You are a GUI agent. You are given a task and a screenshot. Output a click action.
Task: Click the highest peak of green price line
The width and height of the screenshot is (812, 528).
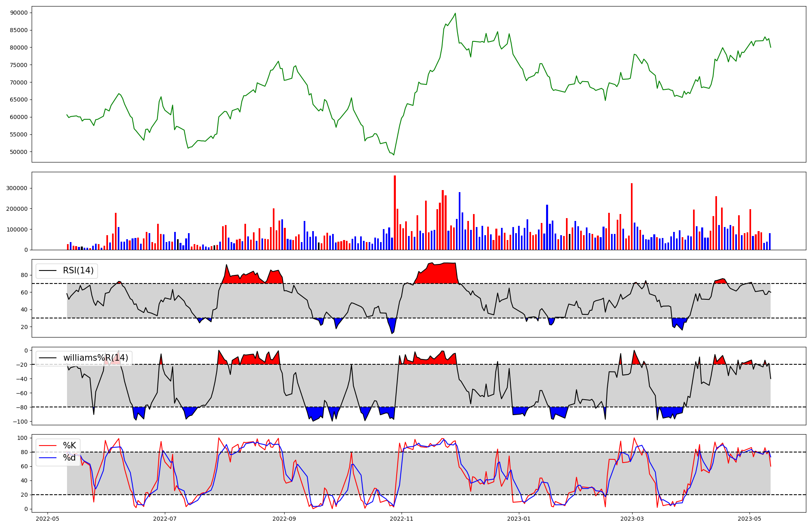(x=455, y=13)
